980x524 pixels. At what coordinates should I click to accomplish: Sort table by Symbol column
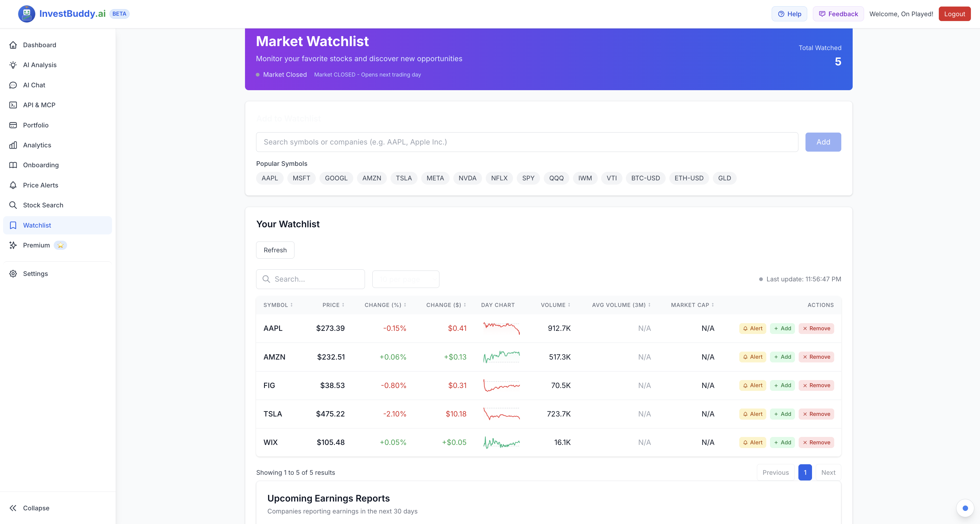[x=278, y=305]
